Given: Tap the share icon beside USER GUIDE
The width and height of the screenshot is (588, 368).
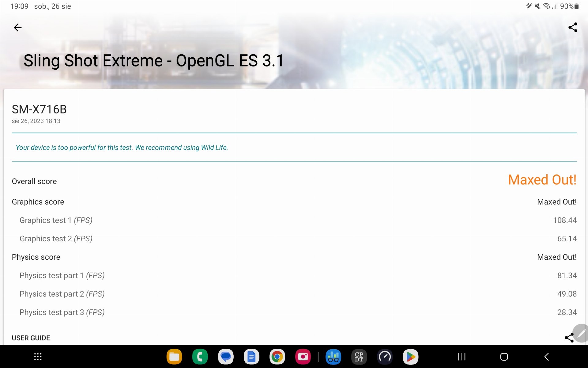Looking at the screenshot, I should point(569,338).
